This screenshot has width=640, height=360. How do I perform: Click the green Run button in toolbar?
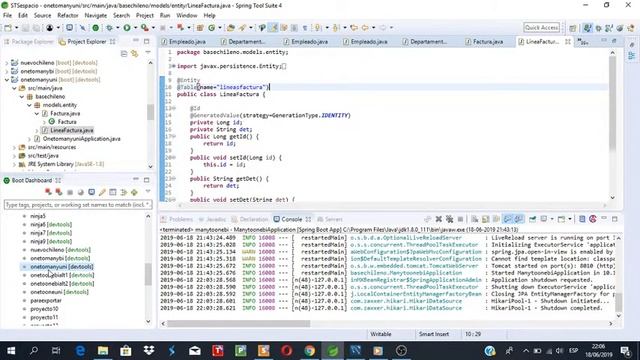(127, 28)
